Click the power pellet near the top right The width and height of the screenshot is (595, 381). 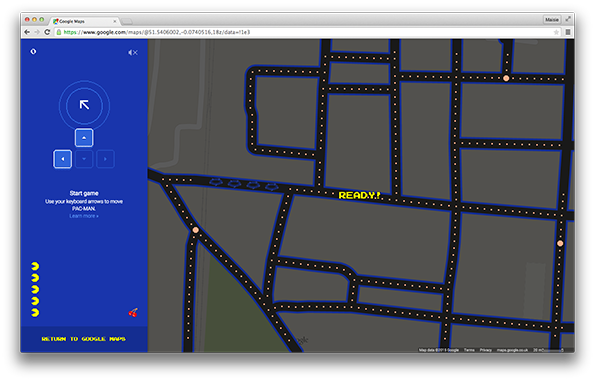[506, 78]
